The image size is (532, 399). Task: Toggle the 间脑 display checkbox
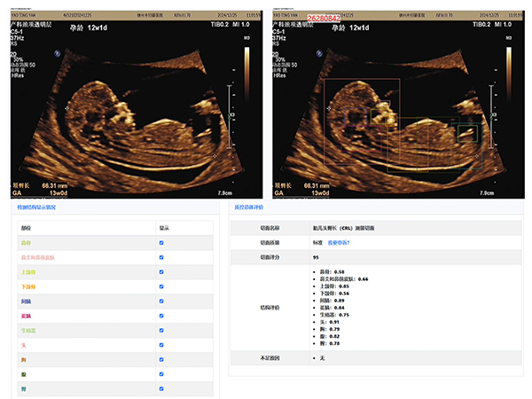coord(160,301)
